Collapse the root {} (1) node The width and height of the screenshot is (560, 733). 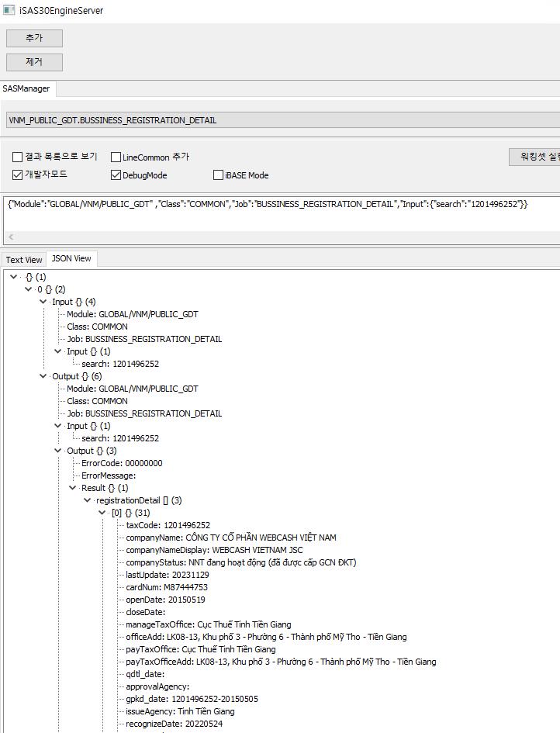(x=13, y=277)
